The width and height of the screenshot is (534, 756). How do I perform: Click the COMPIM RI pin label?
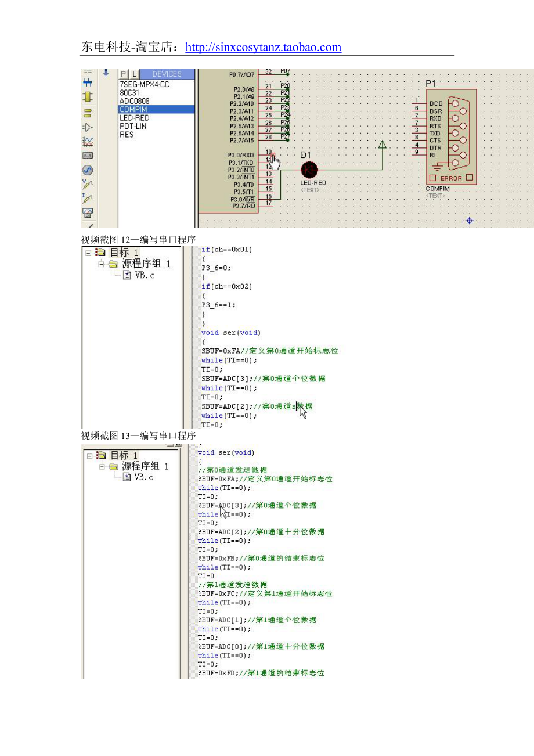[x=432, y=155]
